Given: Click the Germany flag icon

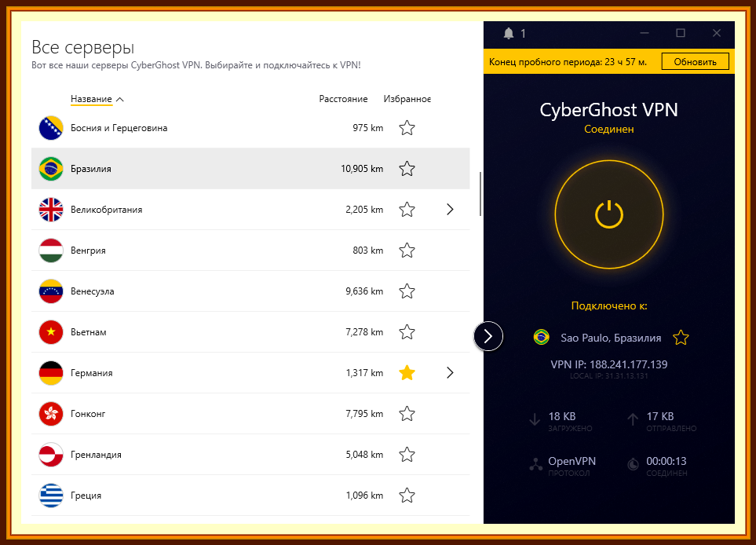Looking at the screenshot, I should click(x=51, y=373).
